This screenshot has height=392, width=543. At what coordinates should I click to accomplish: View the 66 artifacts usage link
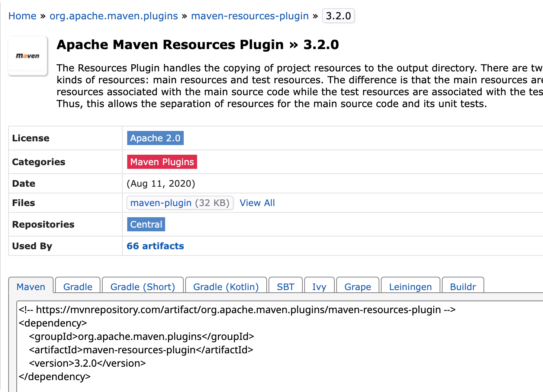pos(155,246)
